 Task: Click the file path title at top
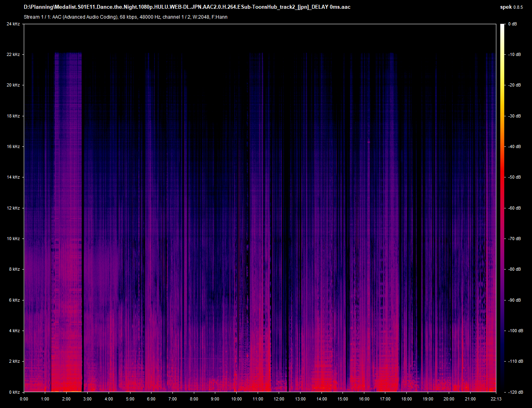coord(187,7)
